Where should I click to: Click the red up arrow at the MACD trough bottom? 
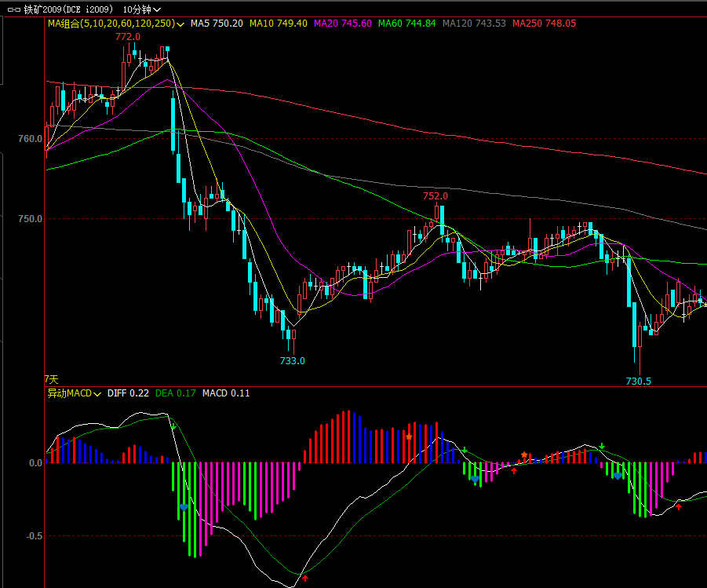(x=305, y=579)
